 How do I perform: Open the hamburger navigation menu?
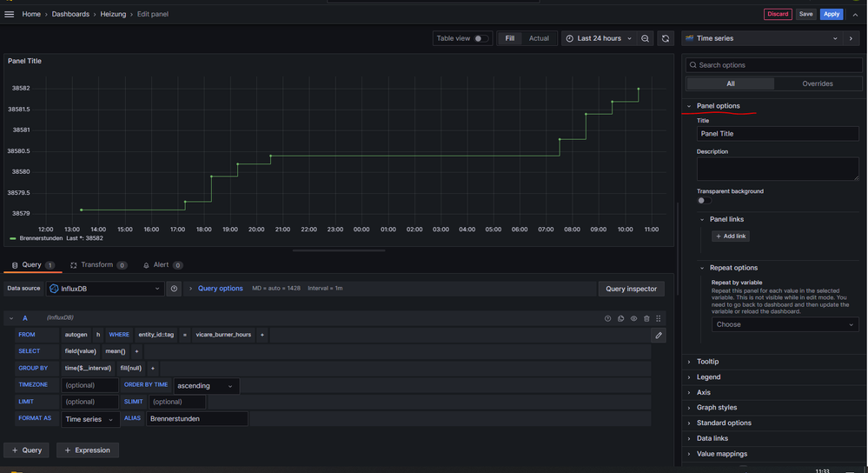10,14
